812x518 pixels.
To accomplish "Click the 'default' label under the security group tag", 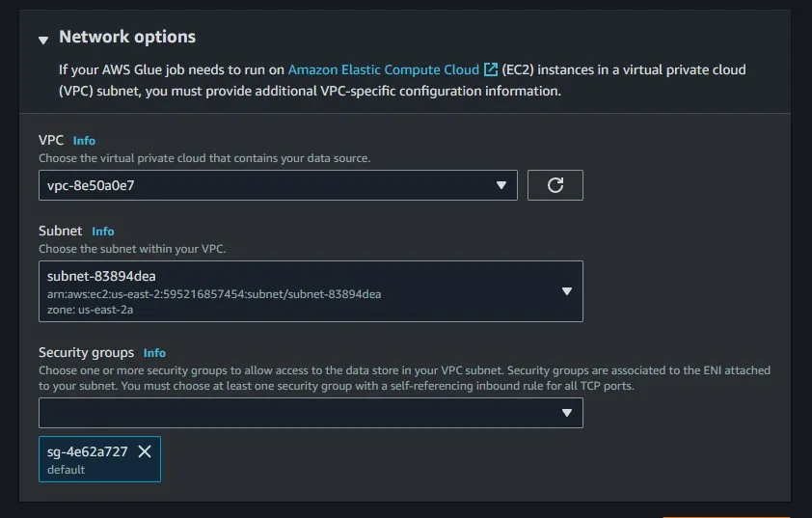I will pyautogui.click(x=67, y=470).
